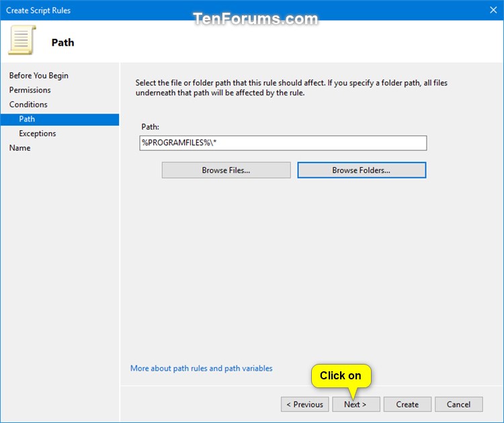504x423 pixels.
Task: Click the Browse Folders button
Action: point(362,171)
